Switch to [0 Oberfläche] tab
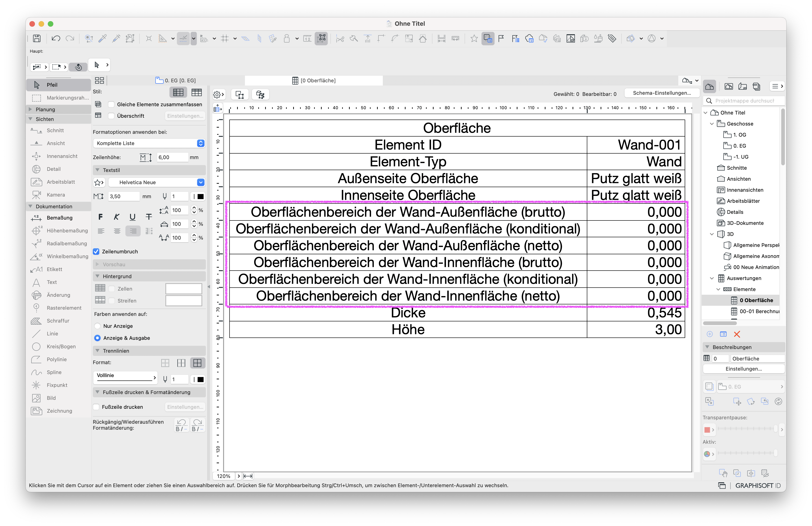812x526 pixels. pyautogui.click(x=314, y=80)
